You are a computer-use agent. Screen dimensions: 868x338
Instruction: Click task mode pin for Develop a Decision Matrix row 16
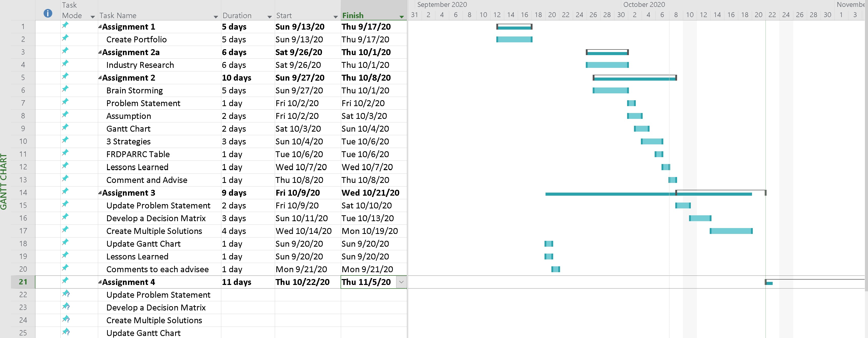[65, 217]
